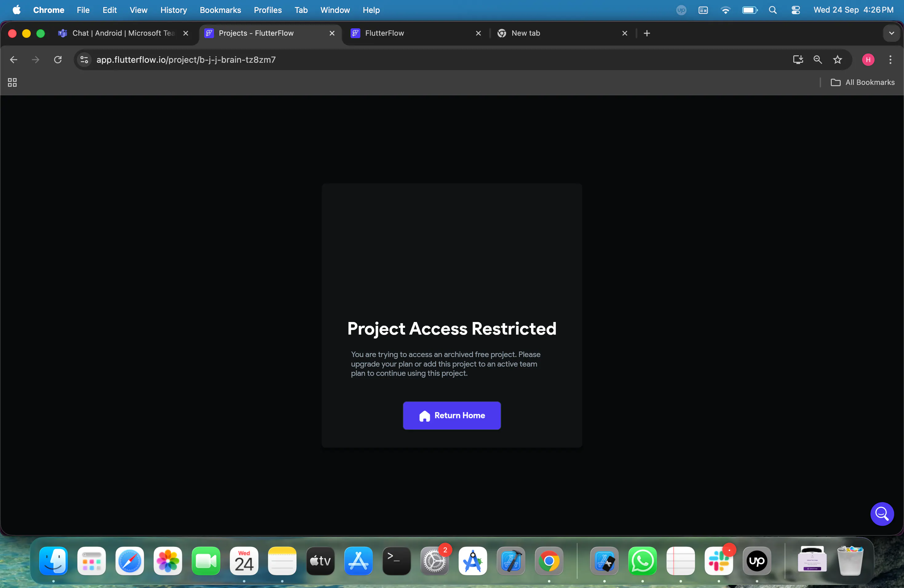Open the Edit menu
This screenshot has width=904, height=588.
tap(109, 10)
